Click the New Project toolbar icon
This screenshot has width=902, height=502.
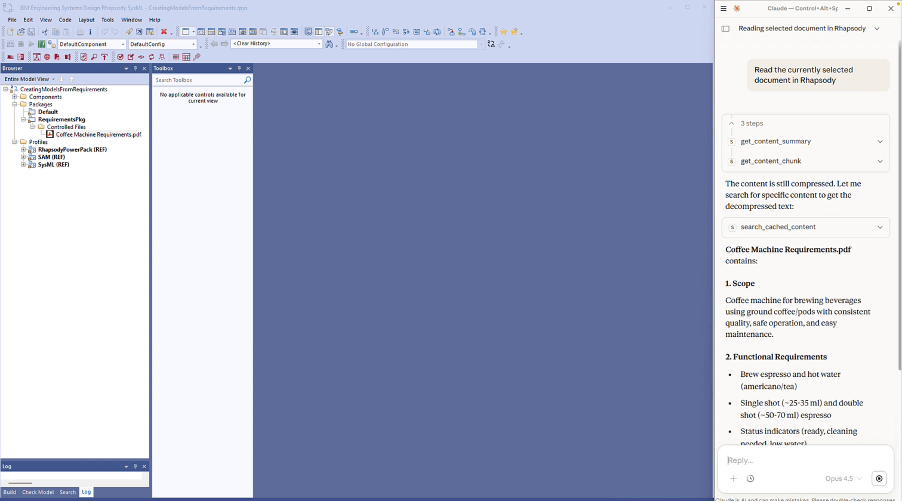[10, 32]
